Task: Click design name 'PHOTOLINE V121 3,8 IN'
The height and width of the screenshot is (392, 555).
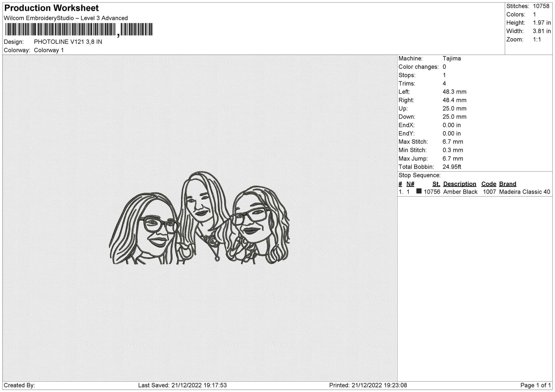Action: (68, 42)
